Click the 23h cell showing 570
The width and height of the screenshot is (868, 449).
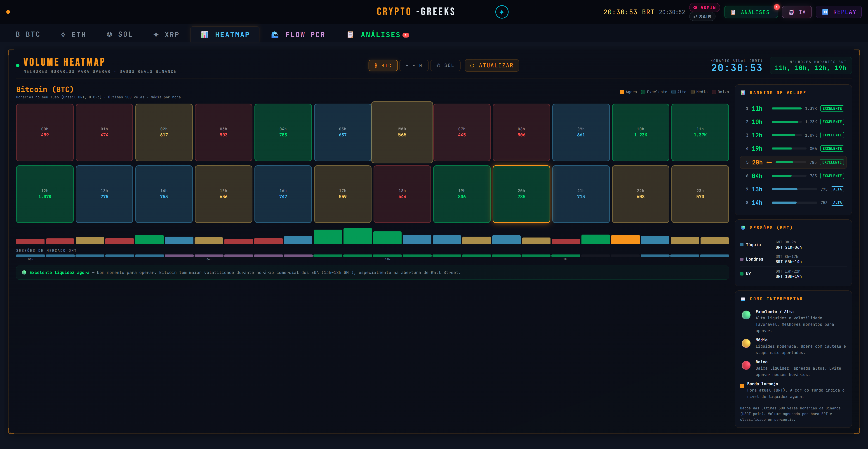pos(700,194)
